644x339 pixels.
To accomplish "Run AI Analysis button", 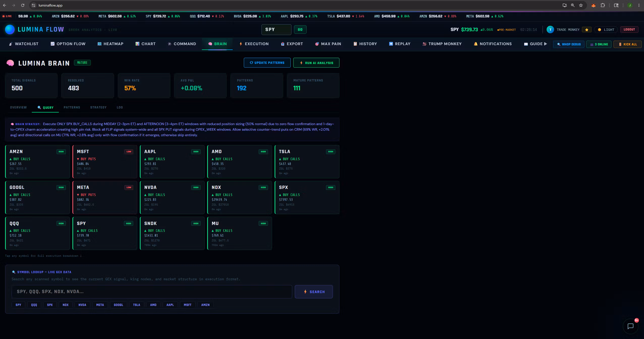I will coord(316,63).
